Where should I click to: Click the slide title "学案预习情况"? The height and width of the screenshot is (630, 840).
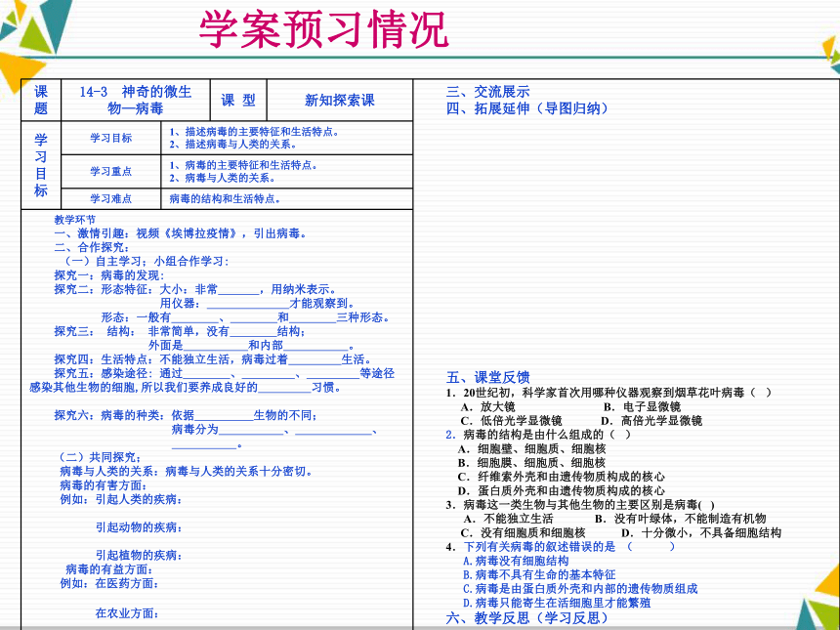[x=323, y=29]
